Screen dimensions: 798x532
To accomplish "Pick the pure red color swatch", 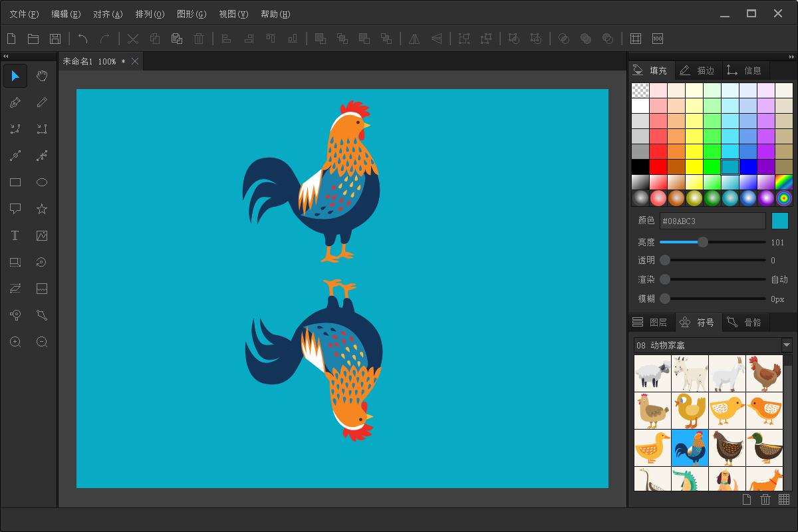I will [658, 166].
